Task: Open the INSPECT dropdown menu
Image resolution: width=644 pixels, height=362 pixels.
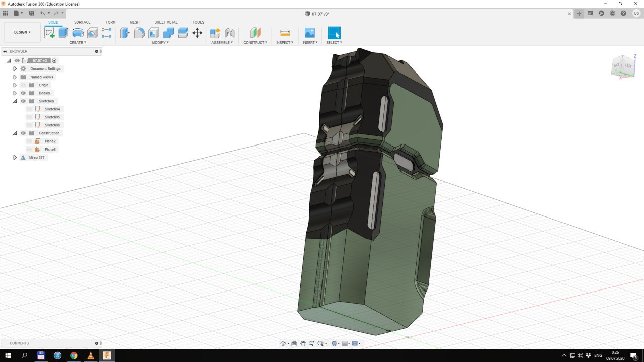Action: click(x=285, y=43)
